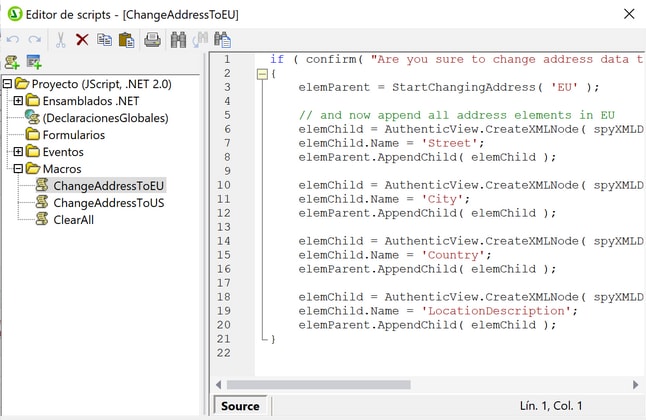Viewport: 646px width, 420px height.
Task: Click the New Macro icon
Action: [12, 62]
